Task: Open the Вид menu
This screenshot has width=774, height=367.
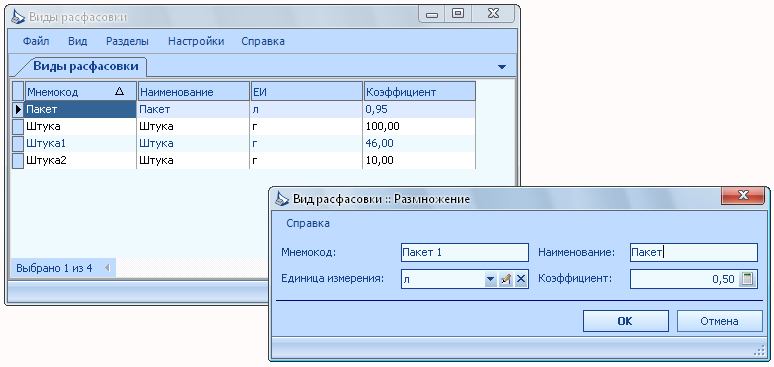Action: [x=77, y=41]
